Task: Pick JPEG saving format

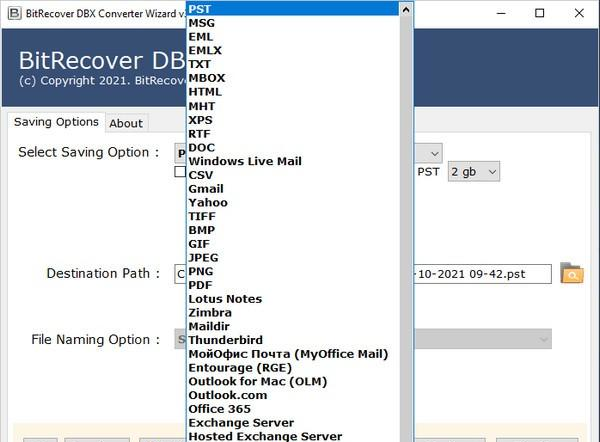Action: point(293,258)
